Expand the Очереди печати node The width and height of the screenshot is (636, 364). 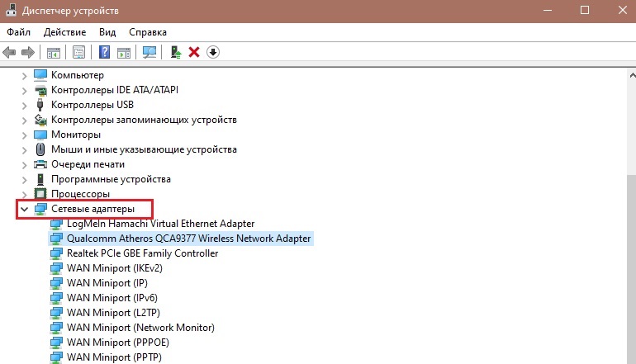(23, 164)
